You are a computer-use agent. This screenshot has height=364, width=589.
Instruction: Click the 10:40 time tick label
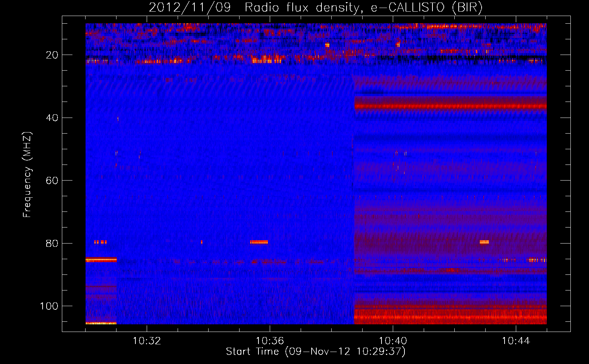[393, 341]
